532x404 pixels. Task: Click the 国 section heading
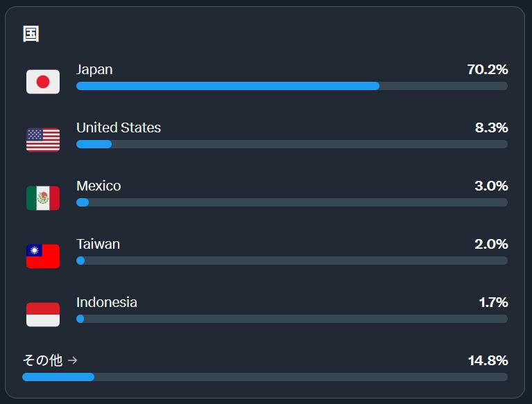click(31, 34)
